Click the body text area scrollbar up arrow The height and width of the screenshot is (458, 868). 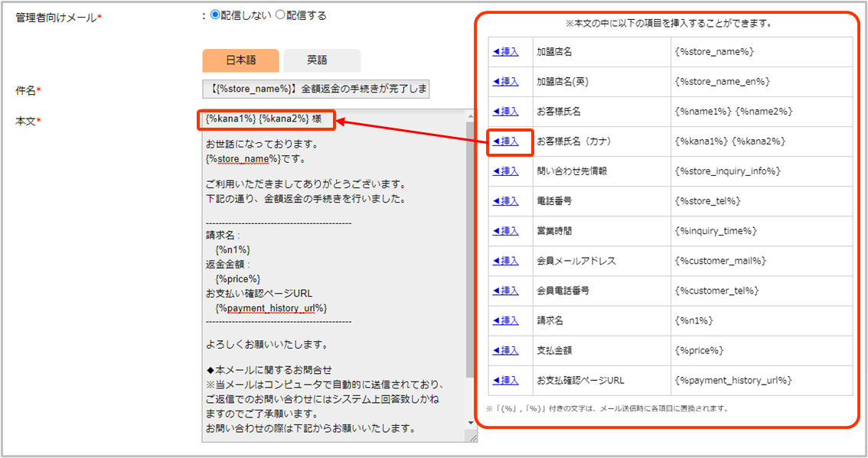(469, 115)
